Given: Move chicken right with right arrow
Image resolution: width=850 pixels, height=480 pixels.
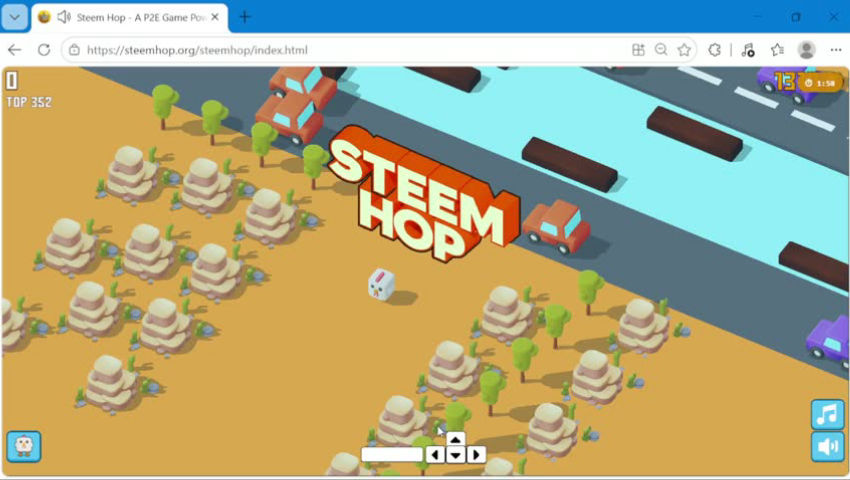Looking at the screenshot, I should pos(476,455).
